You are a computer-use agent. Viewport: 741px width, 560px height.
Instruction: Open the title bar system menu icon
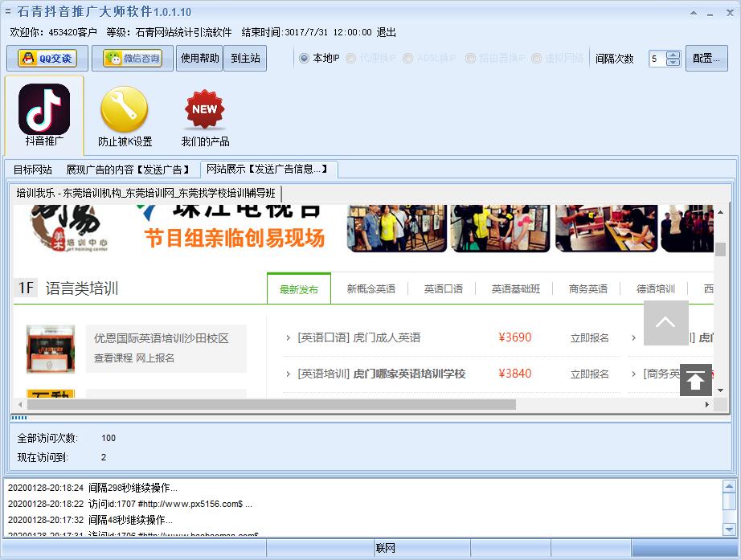click(x=7, y=11)
